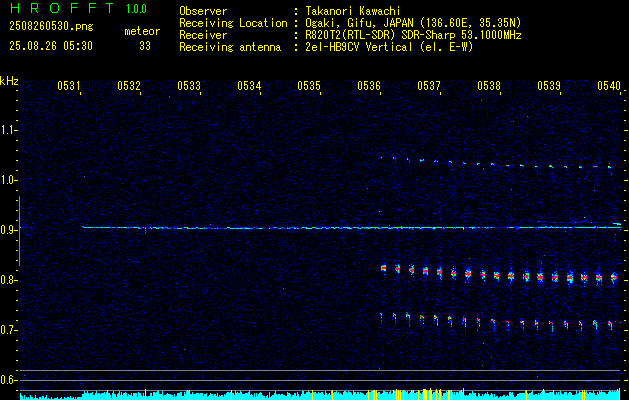Image resolution: width=629 pixels, height=400 pixels.
Task: Click the 0539 time marker
Action: [x=549, y=85]
